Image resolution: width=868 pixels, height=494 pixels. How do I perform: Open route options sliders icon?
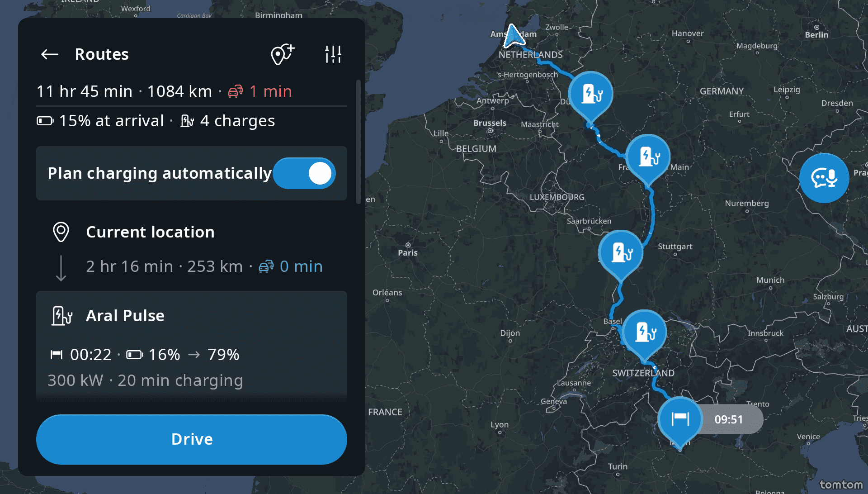tap(333, 54)
